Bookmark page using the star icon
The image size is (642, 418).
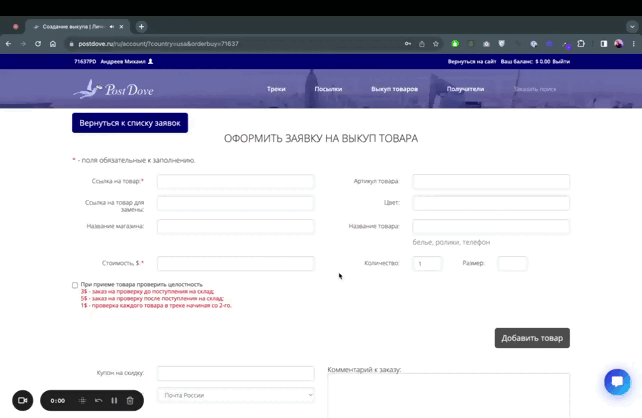pos(435,44)
